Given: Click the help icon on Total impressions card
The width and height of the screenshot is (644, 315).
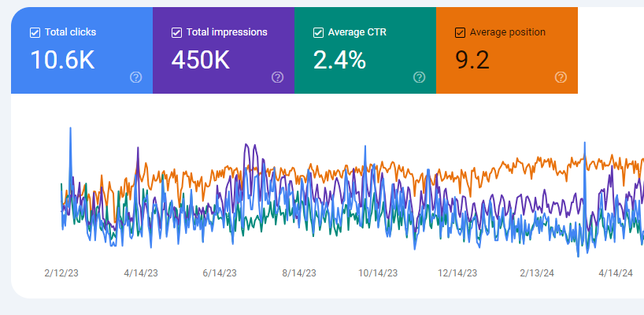Looking at the screenshot, I should pos(277,77).
